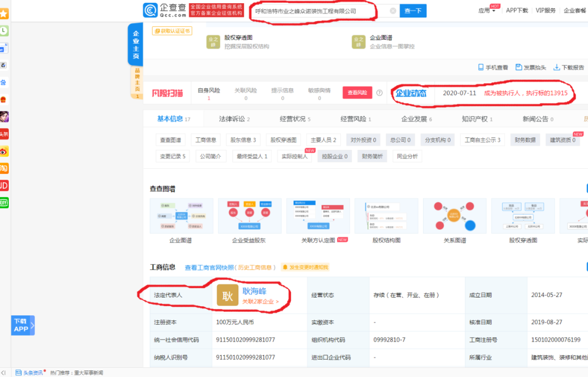The image size is (588, 377).
Task: Open the 经营风险 tab
Action: coord(356,119)
